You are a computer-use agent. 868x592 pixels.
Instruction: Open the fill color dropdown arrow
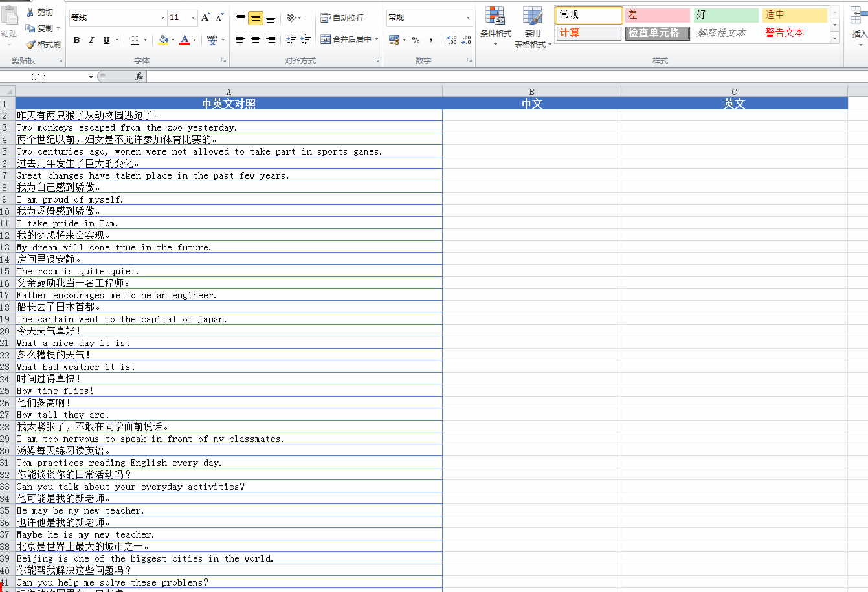tap(173, 40)
